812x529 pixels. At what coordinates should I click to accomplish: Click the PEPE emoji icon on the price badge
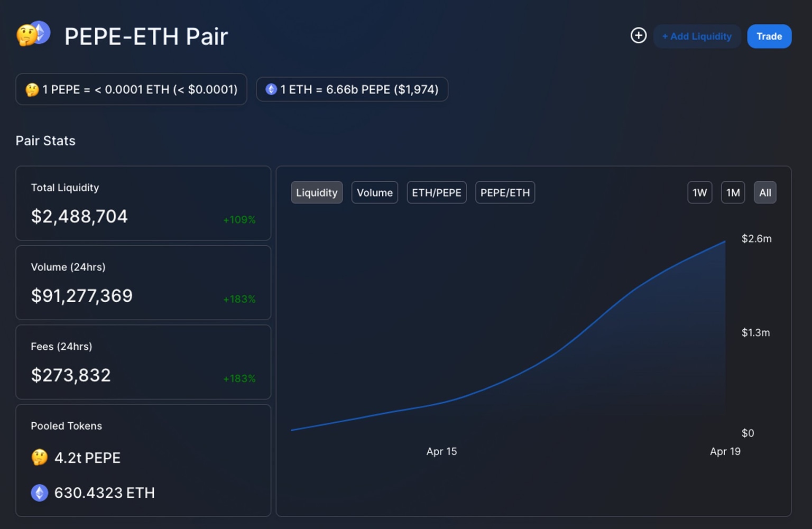coord(33,89)
